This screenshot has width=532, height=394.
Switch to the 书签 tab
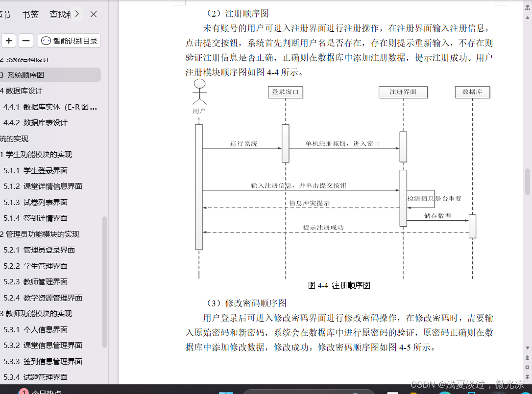click(30, 14)
